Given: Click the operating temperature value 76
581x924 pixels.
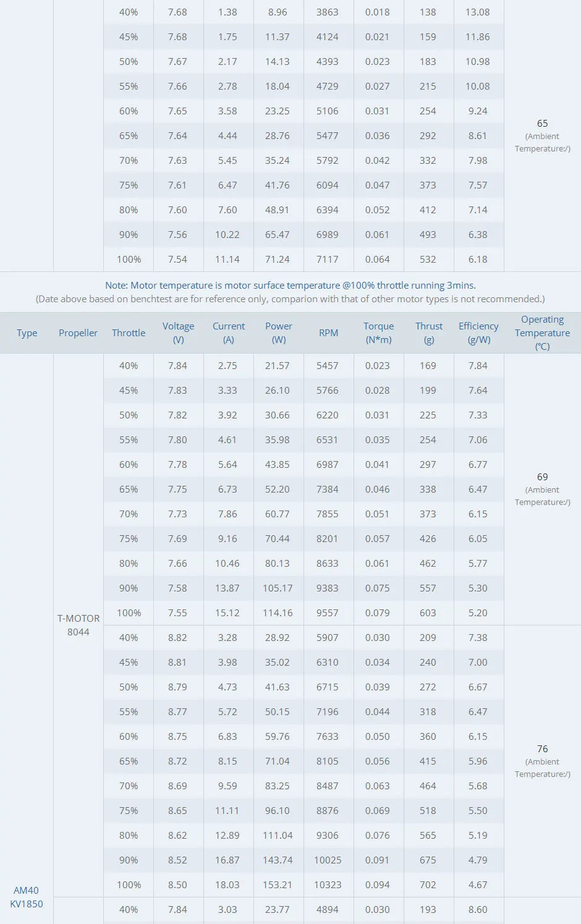Looking at the screenshot, I should pyautogui.click(x=542, y=749).
